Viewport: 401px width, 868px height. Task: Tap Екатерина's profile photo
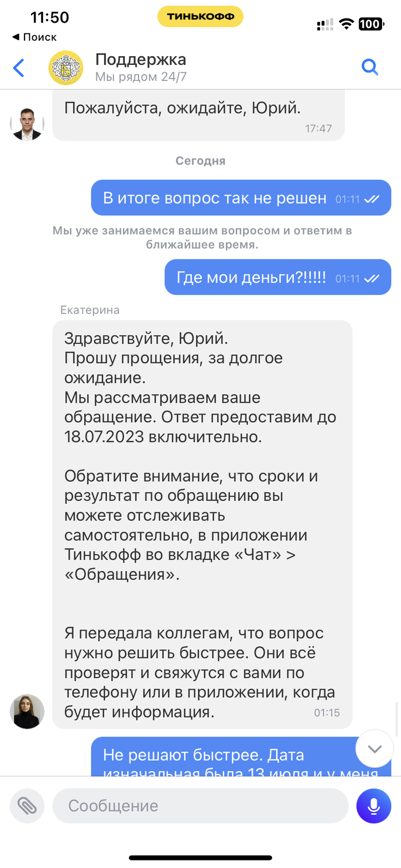27,711
